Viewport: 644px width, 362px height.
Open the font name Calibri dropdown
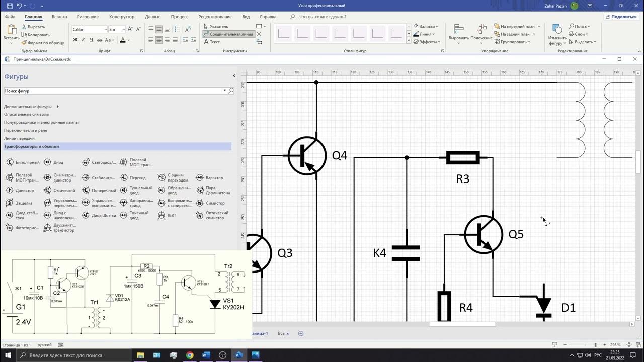click(x=105, y=30)
